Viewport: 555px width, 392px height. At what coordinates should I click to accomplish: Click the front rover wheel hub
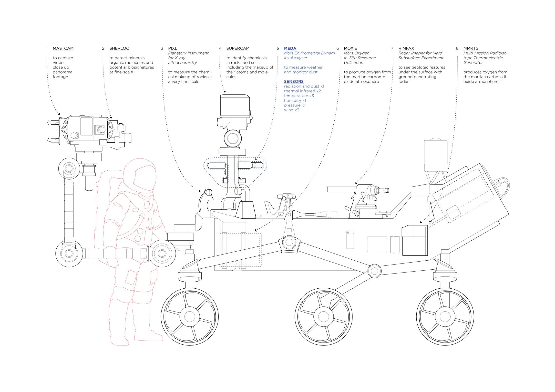point(190,316)
